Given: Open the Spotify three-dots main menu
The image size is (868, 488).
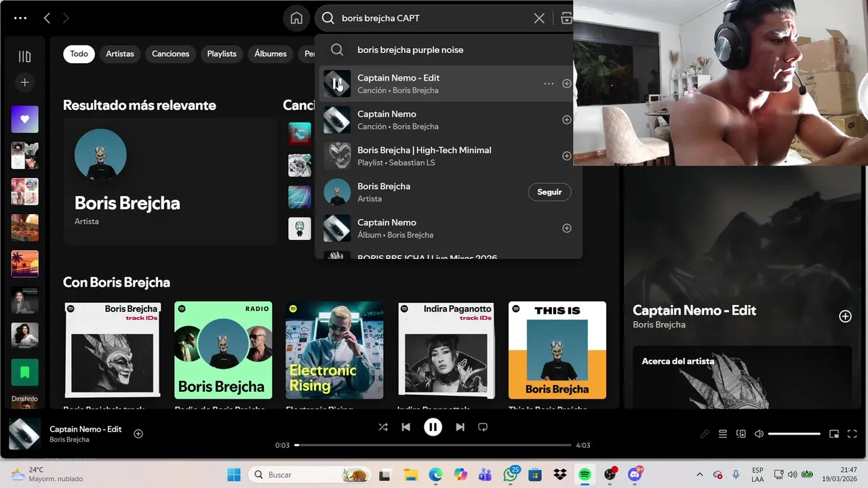Looking at the screenshot, I should 20,18.
